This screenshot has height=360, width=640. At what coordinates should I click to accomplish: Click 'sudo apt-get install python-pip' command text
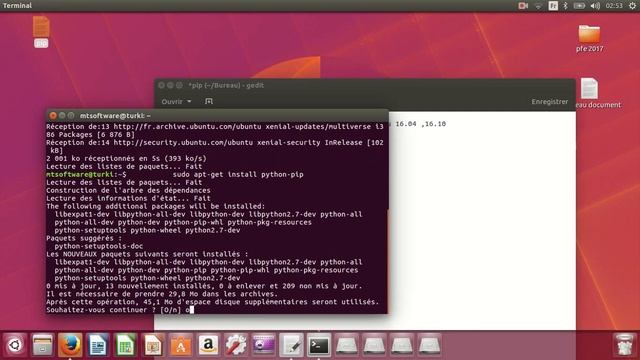(x=238, y=174)
